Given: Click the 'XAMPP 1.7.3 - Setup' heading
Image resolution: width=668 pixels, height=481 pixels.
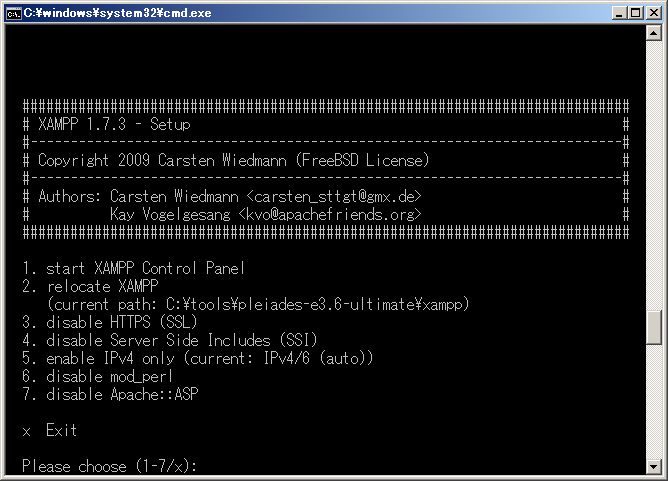Looking at the screenshot, I should coord(114,124).
